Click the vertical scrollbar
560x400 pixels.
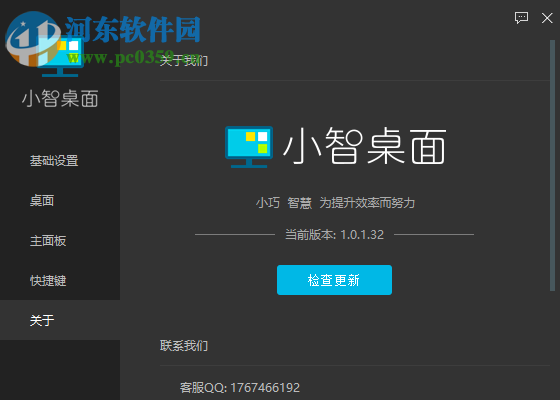[x=552, y=166]
